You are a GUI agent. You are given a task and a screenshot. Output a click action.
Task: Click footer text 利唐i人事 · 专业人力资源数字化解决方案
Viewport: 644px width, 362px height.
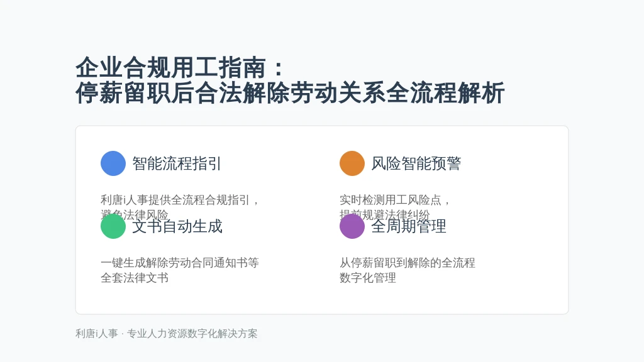click(166, 334)
